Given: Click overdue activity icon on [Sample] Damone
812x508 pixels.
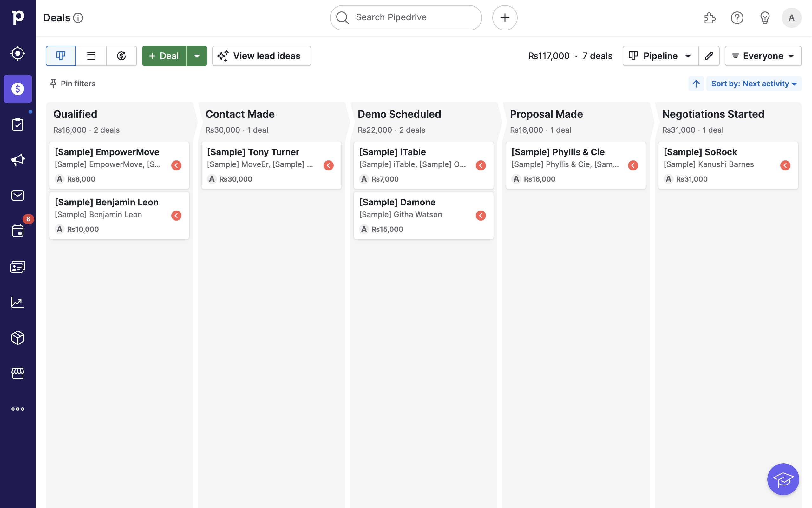Looking at the screenshot, I should 481,215.
